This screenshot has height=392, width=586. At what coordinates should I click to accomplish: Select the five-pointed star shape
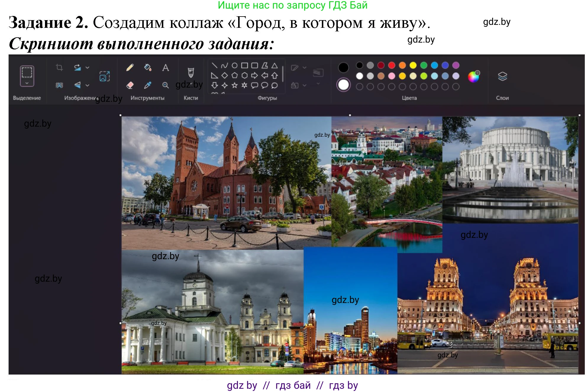(234, 85)
